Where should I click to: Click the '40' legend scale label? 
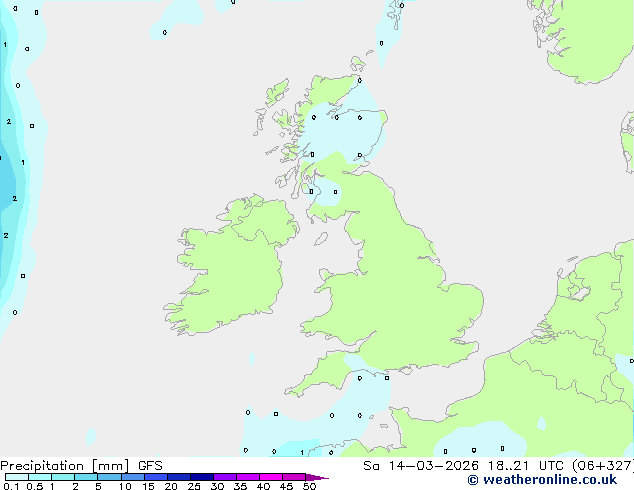point(263,486)
